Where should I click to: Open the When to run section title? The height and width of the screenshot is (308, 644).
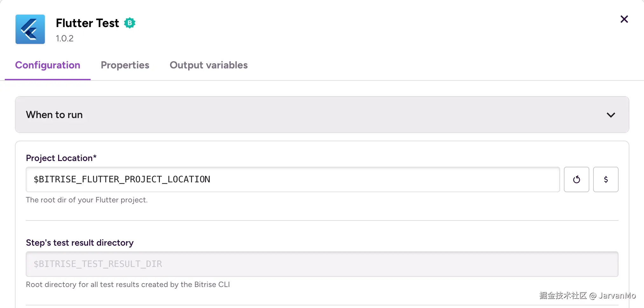coord(54,115)
